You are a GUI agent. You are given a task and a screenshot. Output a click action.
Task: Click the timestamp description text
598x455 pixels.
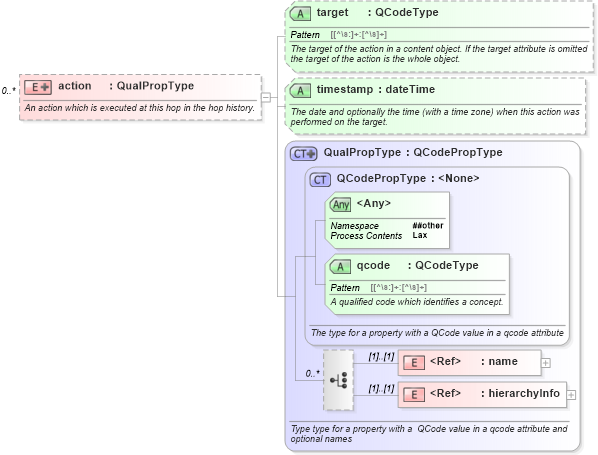(435, 117)
